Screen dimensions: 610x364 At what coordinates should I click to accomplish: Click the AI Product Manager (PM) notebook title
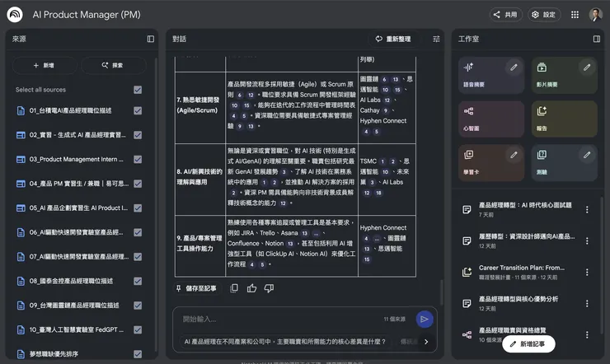(x=87, y=15)
